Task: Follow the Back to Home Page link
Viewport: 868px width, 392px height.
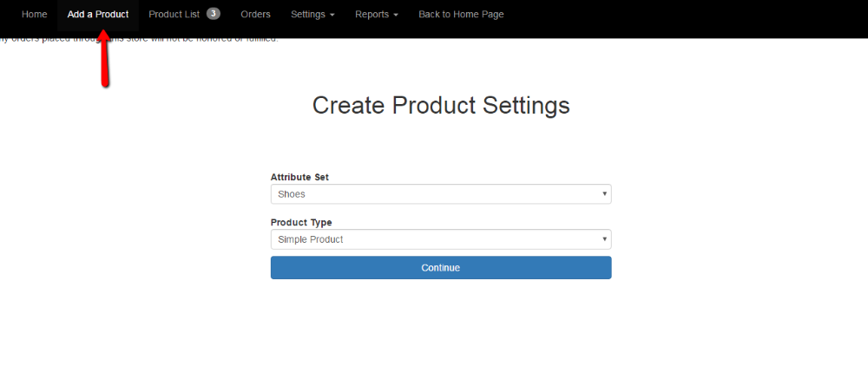Action: 461,15
